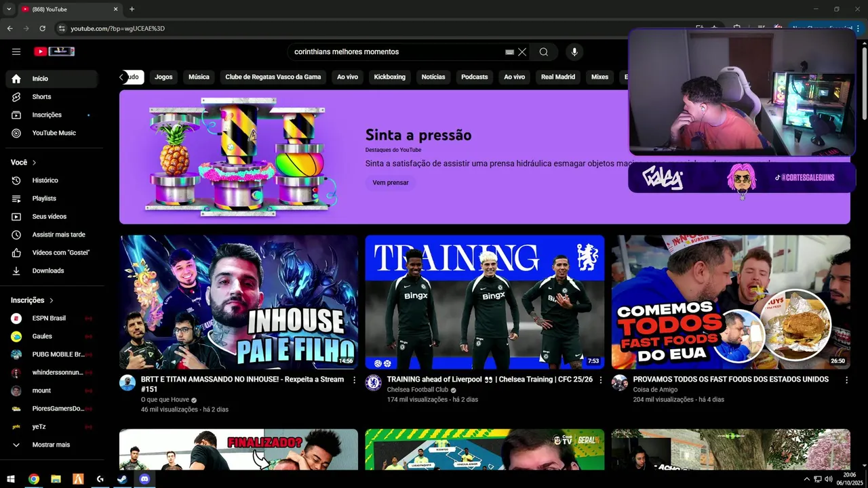Select the Real Madrid category chip

point(558,77)
